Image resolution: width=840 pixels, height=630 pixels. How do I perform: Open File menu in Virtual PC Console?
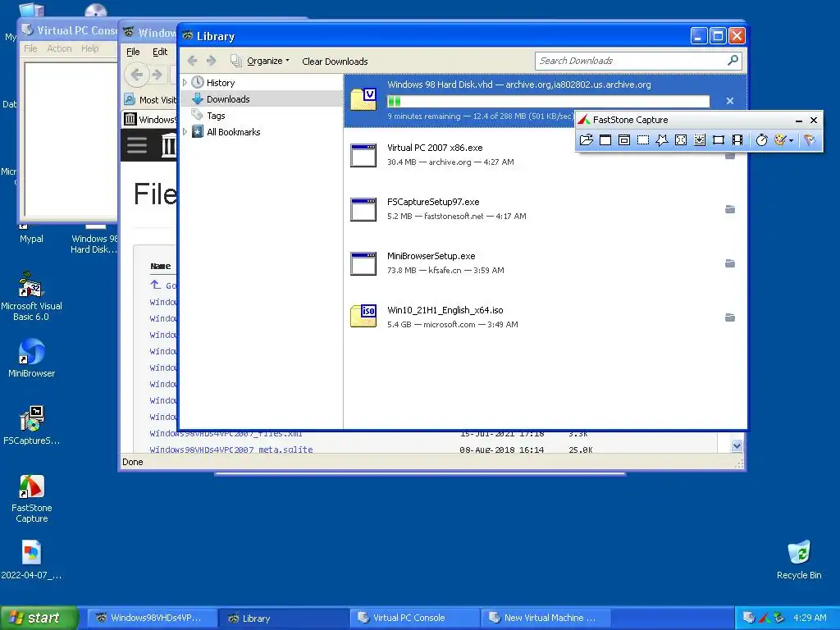30,48
